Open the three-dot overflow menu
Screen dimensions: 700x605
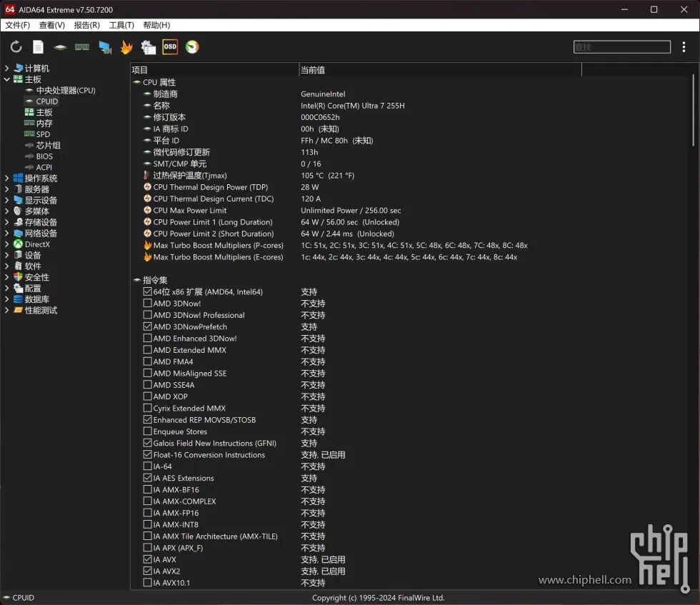pyautogui.click(x=684, y=47)
